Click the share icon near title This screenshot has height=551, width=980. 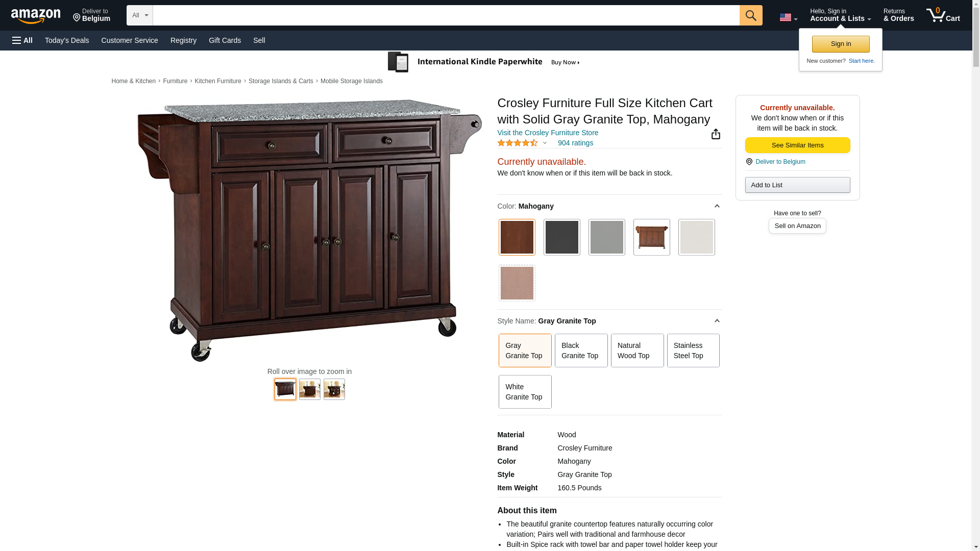(x=716, y=134)
